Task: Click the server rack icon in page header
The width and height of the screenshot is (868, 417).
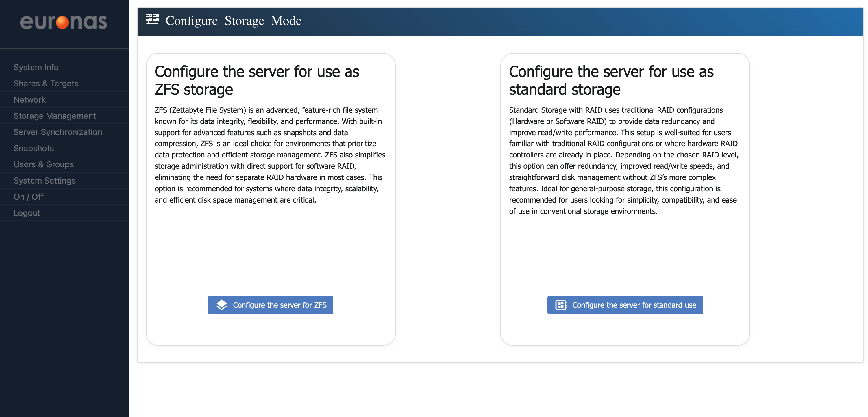Action: click(152, 20)
